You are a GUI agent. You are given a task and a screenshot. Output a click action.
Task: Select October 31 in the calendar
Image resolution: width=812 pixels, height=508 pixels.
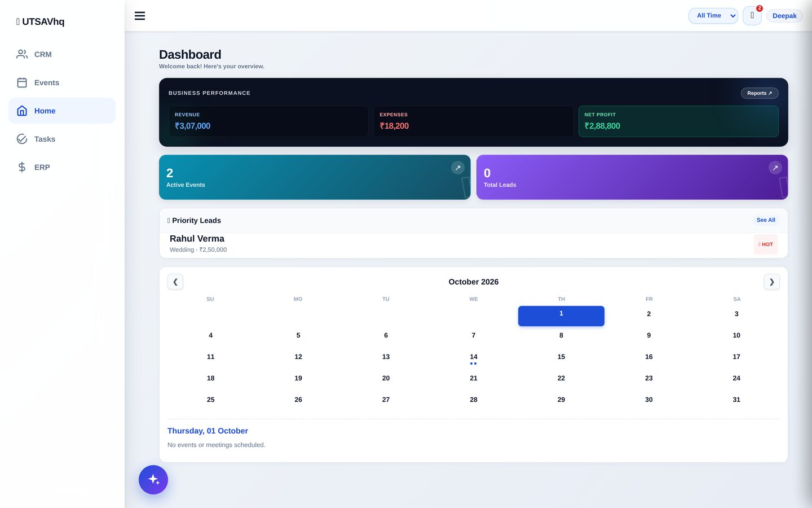pyautogui.click(x=736, y=400)
